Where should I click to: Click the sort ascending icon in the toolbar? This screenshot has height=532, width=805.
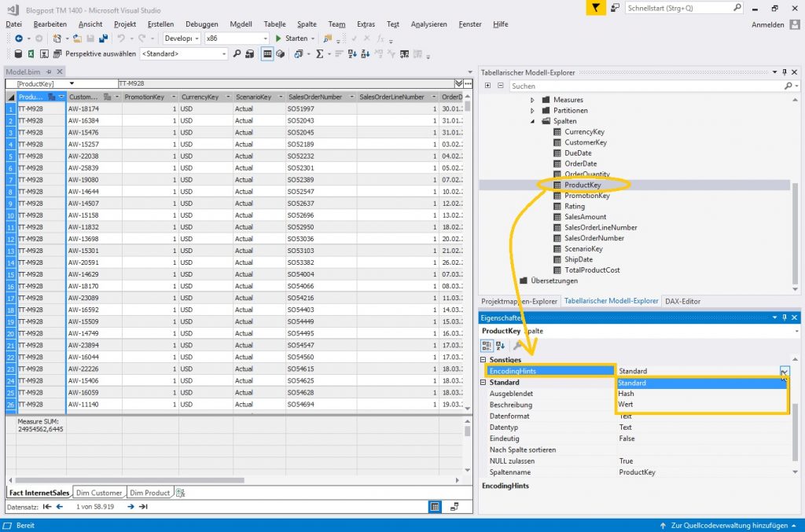(351, 53)
